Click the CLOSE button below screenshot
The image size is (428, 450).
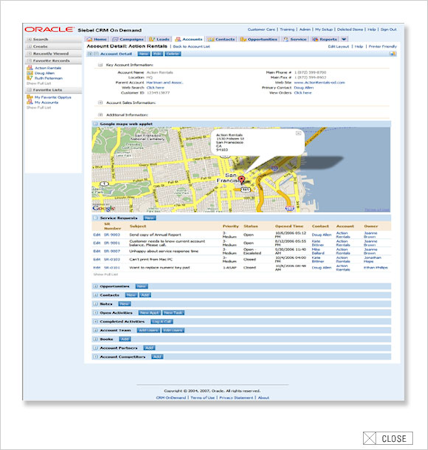(x=388, y=438)
